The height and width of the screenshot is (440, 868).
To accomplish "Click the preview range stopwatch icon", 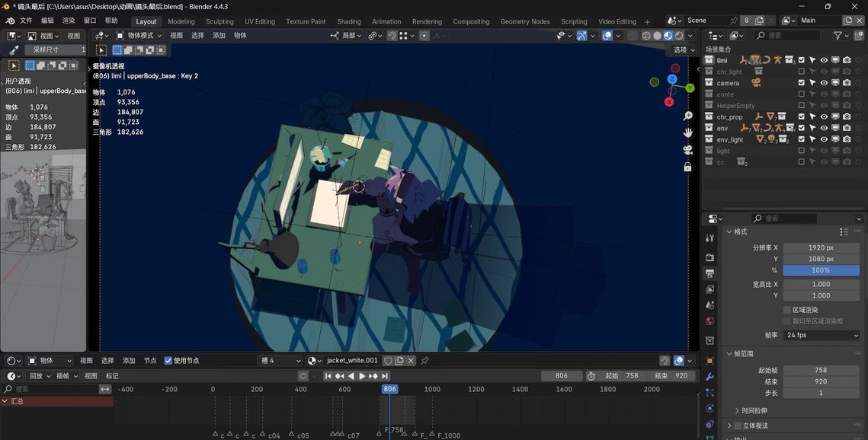I will point(591,376).
